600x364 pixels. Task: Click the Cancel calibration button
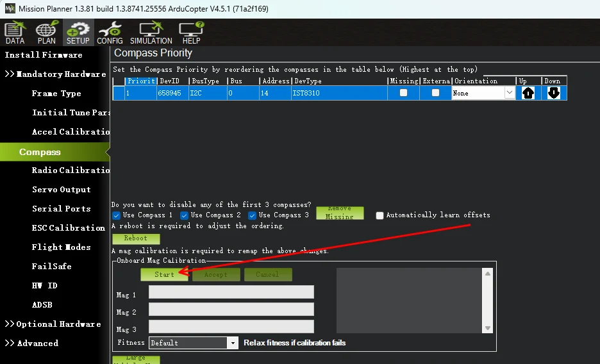point(268,274)
